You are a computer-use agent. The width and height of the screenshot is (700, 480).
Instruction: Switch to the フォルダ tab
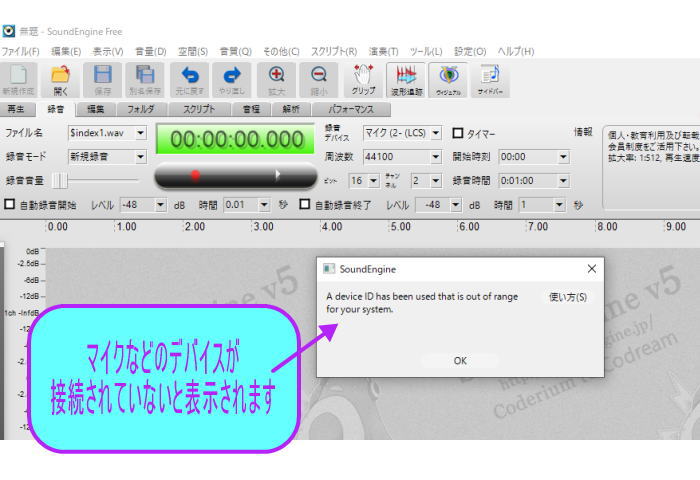coord(142,109)
